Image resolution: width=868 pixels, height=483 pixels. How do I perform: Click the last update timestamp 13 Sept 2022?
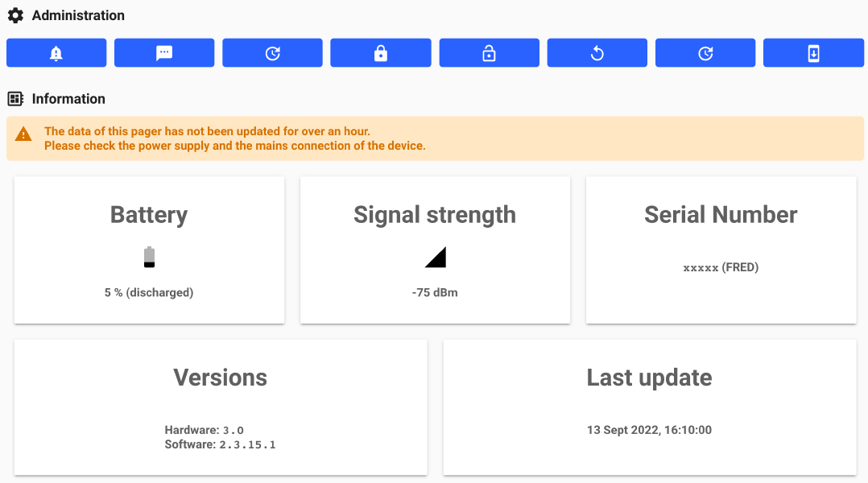(x=649, y=430)
